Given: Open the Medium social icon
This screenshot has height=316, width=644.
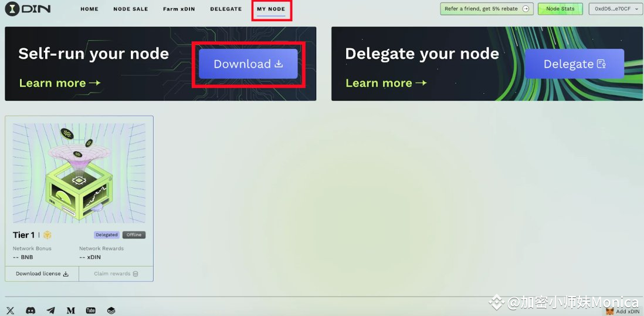Looking at the screenshot, I should (70, 311).
